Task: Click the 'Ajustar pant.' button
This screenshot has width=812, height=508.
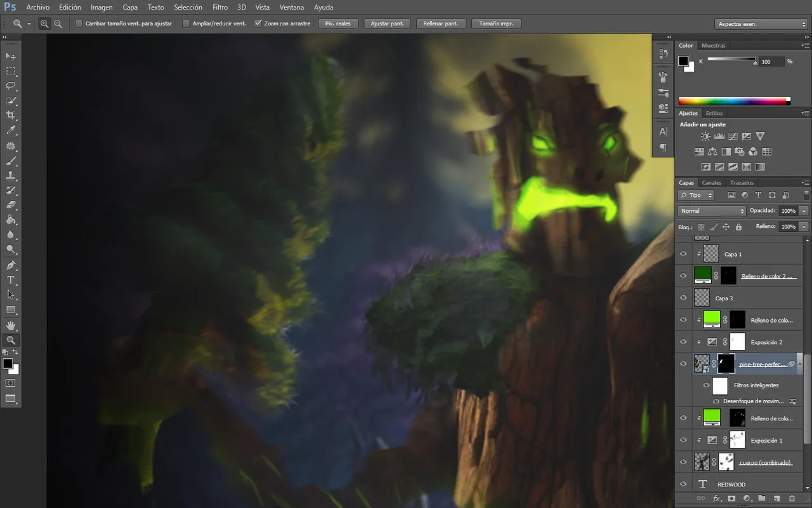Action: [x=387, y=23]
